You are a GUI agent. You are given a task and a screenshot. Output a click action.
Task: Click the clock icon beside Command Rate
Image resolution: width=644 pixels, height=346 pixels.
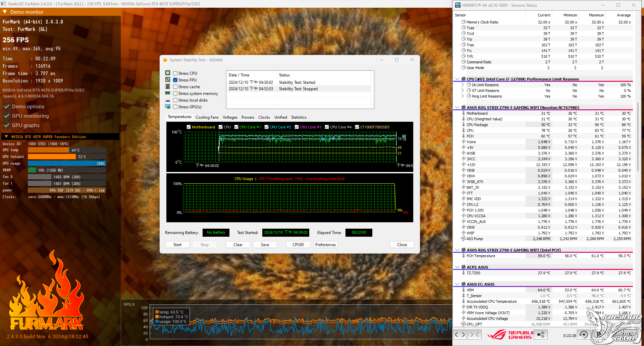464,62
